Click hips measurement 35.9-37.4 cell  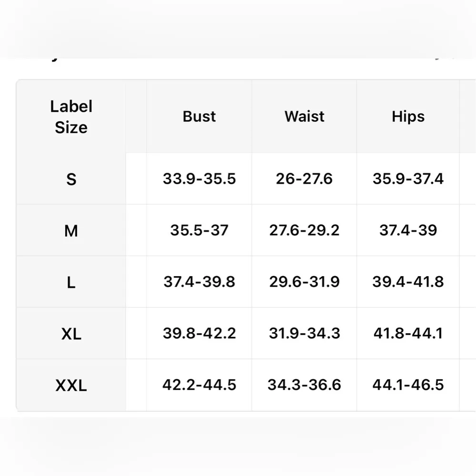click(x=408, y=179)
